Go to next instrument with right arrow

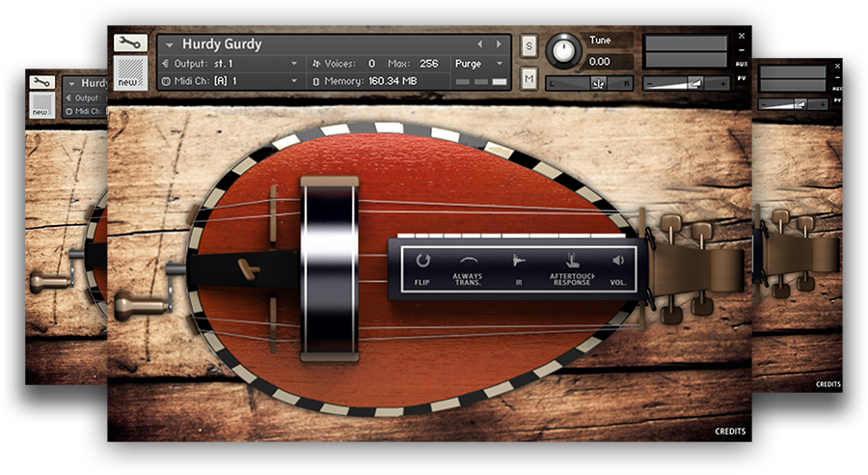coord(499,44)
